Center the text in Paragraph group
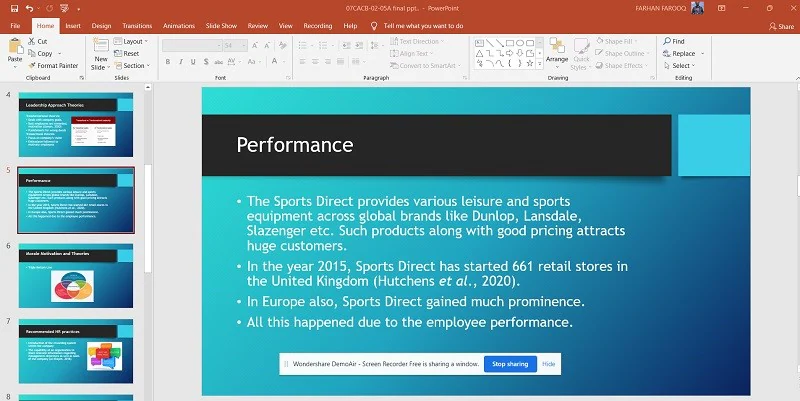Image resolution: width=800 pixels, height=401 pixels. coord(315,62)
